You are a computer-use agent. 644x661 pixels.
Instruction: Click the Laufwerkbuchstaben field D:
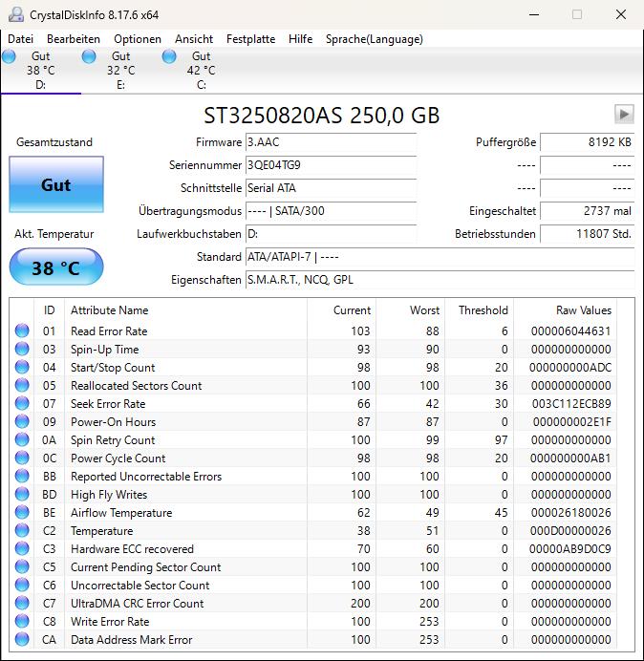point(331,234)
